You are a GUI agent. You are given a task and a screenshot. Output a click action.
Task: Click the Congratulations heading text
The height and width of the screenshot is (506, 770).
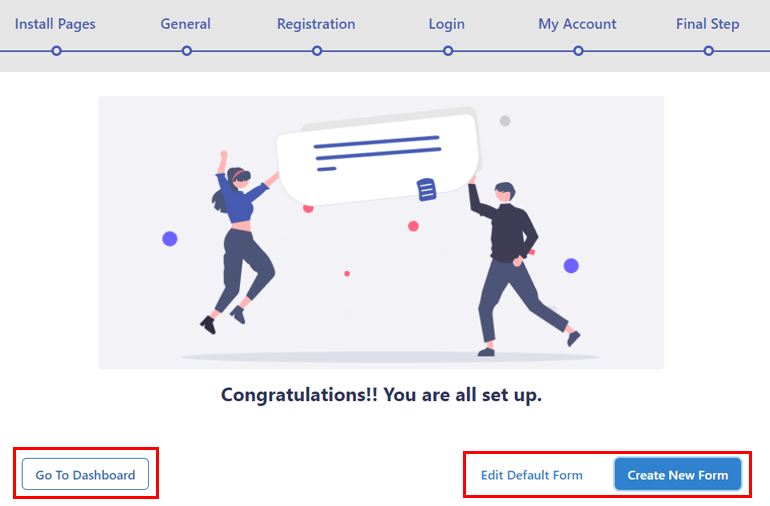[381, 395]
